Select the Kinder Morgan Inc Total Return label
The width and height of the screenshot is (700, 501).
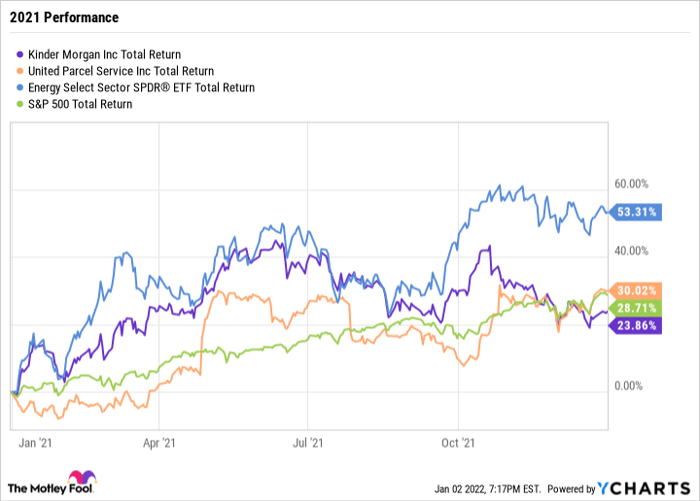(x=111, y=54)
